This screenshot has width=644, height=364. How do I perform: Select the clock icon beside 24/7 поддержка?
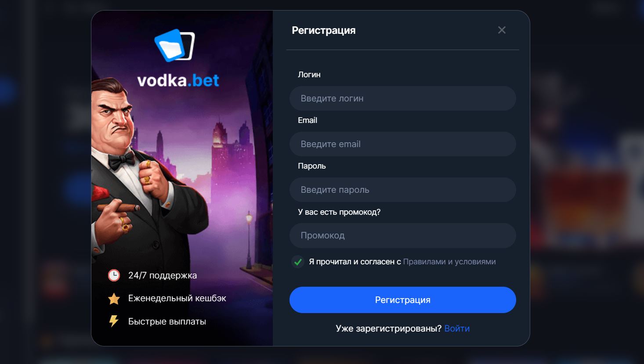(x=114, y=275)
